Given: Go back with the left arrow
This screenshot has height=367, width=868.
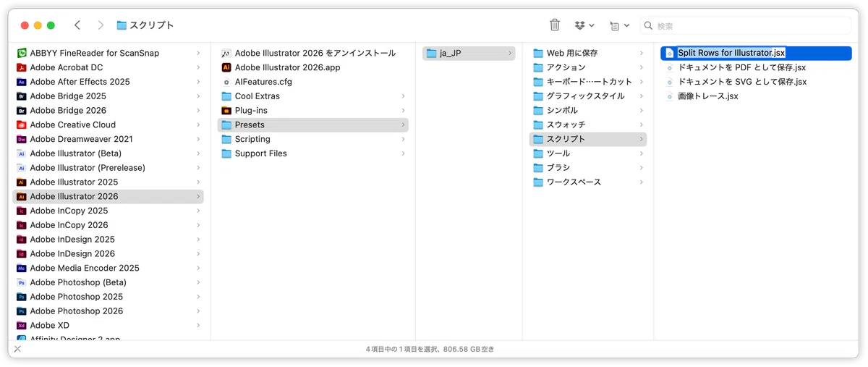Looking at the screenshot, I should click(x=77, y=25).
